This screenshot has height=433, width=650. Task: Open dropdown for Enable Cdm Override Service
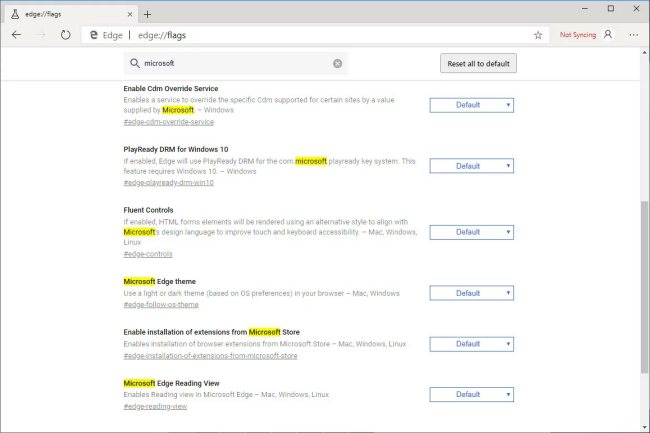tap(472, 105)
